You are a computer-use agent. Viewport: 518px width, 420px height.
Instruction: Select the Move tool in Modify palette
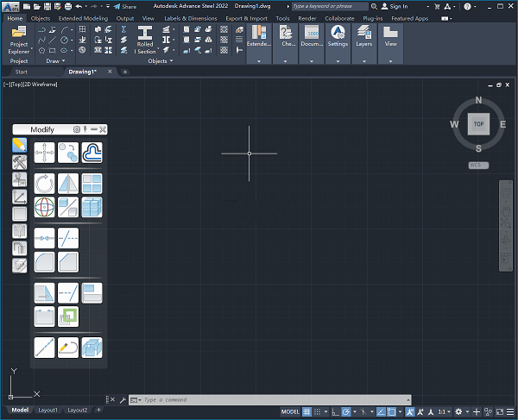click(44, 153)
